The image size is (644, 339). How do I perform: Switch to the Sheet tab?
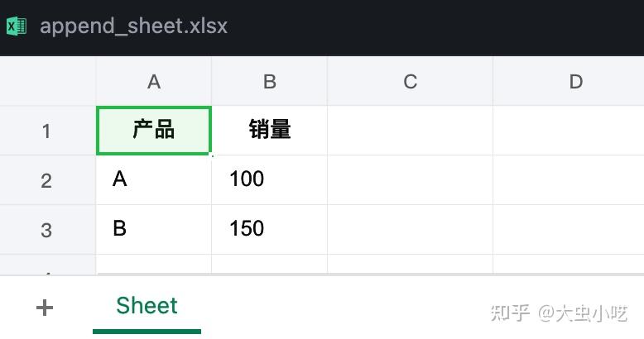[147, 306]
